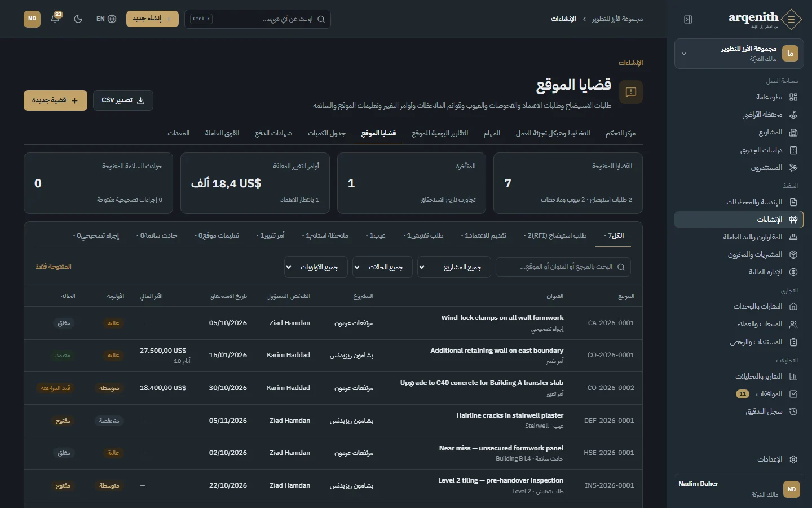
Task: Open المقاولون واليد العاملة contractors
Action: 739,237
